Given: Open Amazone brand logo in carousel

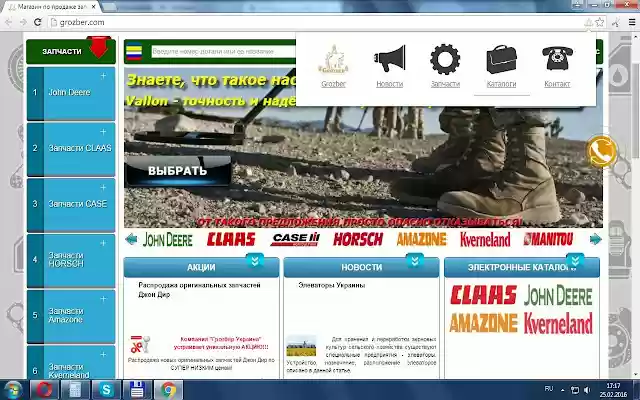Looking at the screenshot, I should point(422,239).
